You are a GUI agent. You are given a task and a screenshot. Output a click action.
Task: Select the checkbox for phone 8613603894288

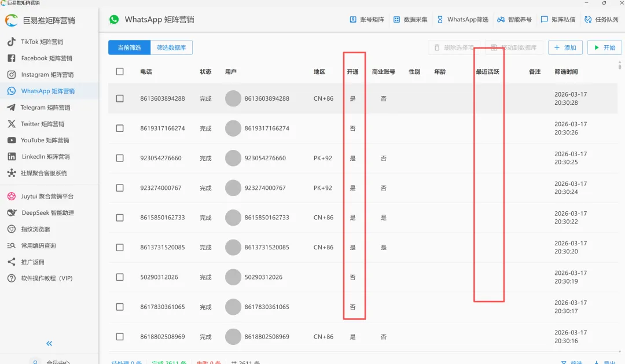pyautogui.click(x=120, y=98)
